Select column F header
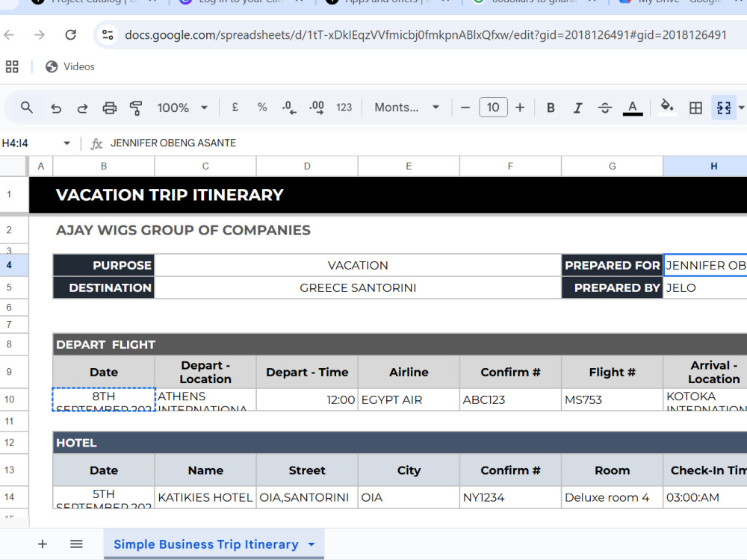The image size is (747, 560). coord(510,167)
